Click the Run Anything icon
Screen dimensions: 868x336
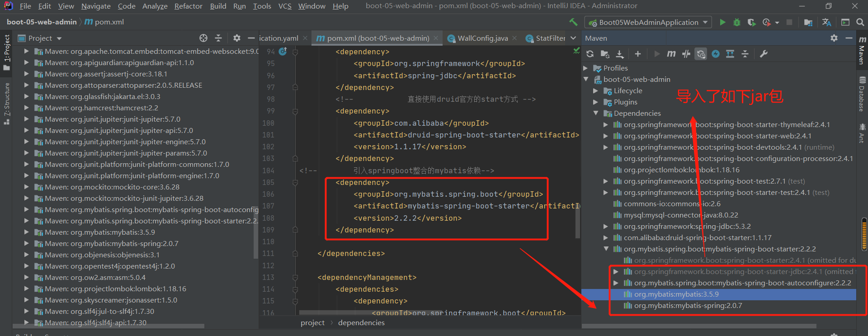click(x=845, y=22)
